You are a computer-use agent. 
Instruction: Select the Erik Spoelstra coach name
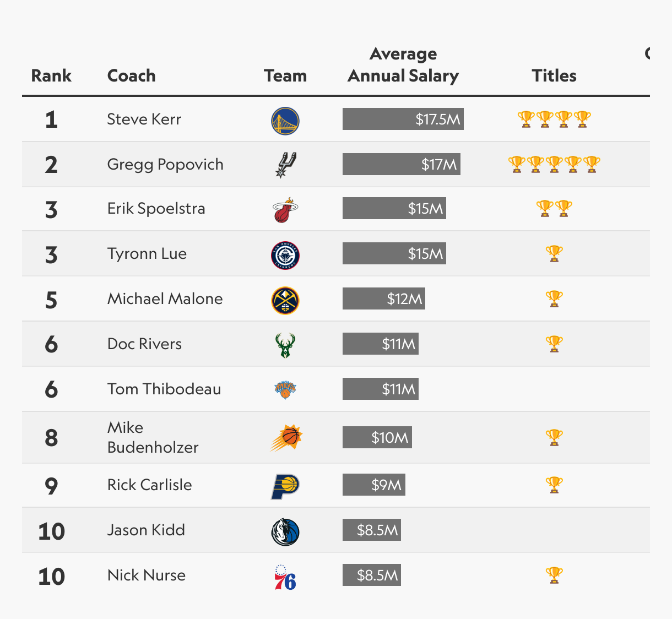[156, 209]
